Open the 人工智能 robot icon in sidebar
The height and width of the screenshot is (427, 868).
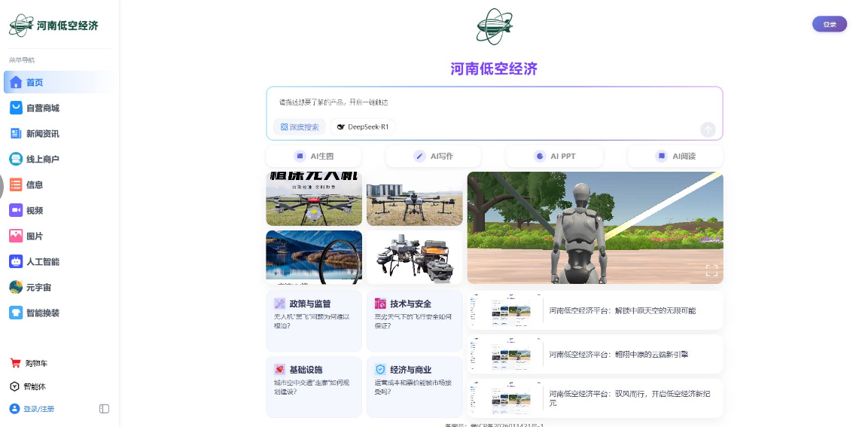16,261
